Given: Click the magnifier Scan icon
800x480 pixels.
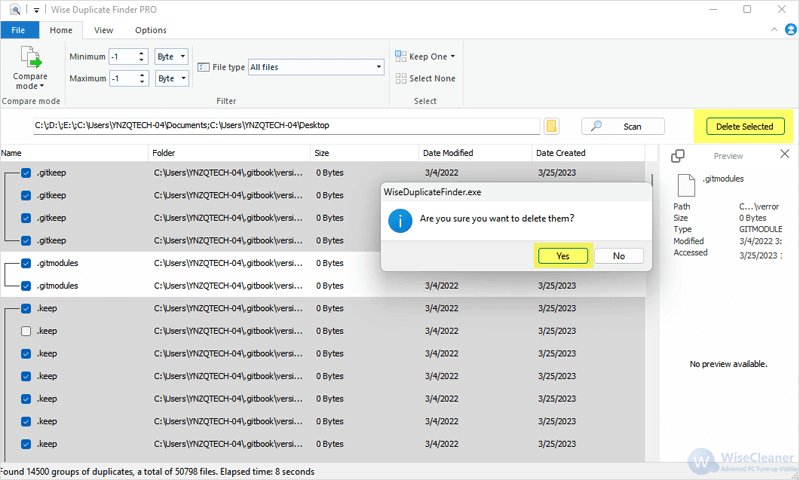Looking at the screenshot, I should click(x=596, y=126).
